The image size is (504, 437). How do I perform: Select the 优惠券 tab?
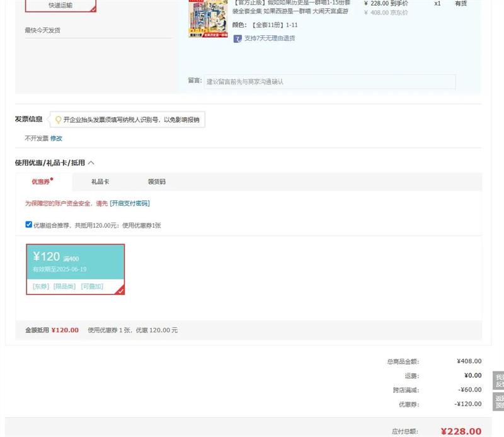point(42,182)
